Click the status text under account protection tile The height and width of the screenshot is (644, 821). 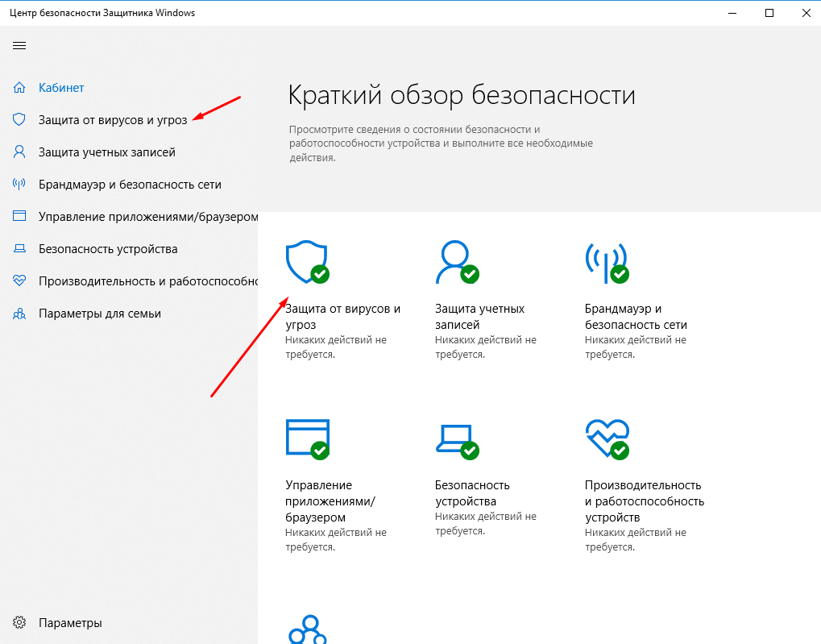pyautogui.click(x=485, y=347)
